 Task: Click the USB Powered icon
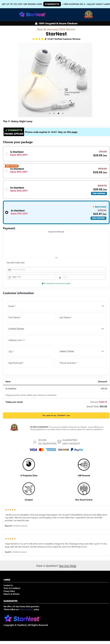click(x=84, y=465)
